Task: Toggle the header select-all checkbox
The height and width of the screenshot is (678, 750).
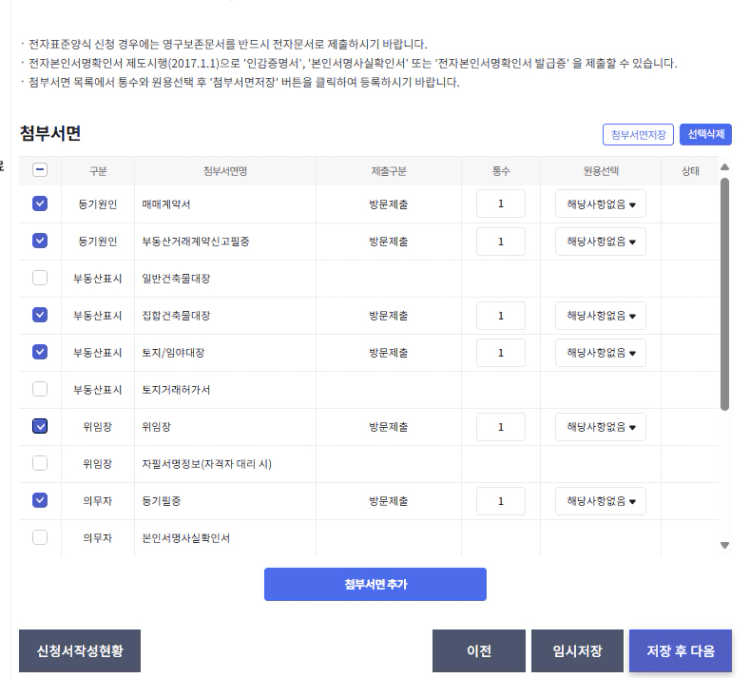Action: [40, 170]
